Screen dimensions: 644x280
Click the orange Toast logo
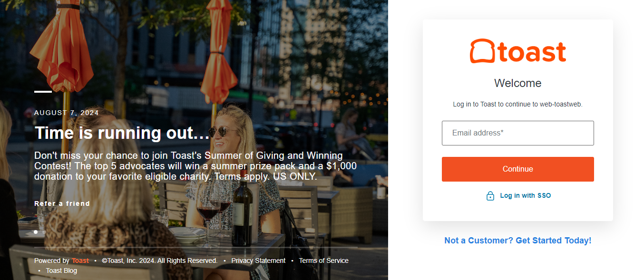click(517, 51)
